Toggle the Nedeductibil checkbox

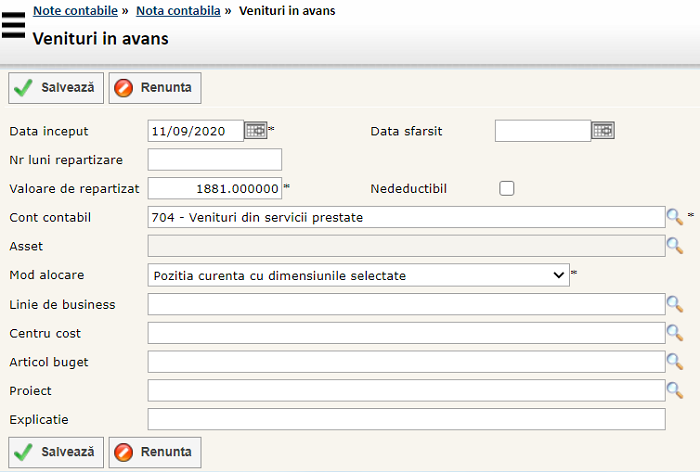[507, 188]
